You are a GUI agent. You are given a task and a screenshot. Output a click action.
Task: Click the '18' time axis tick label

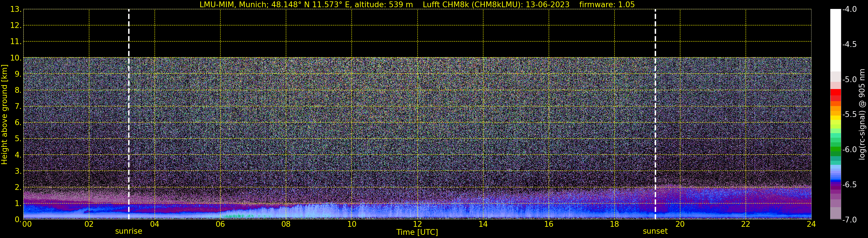coord(615,224)
